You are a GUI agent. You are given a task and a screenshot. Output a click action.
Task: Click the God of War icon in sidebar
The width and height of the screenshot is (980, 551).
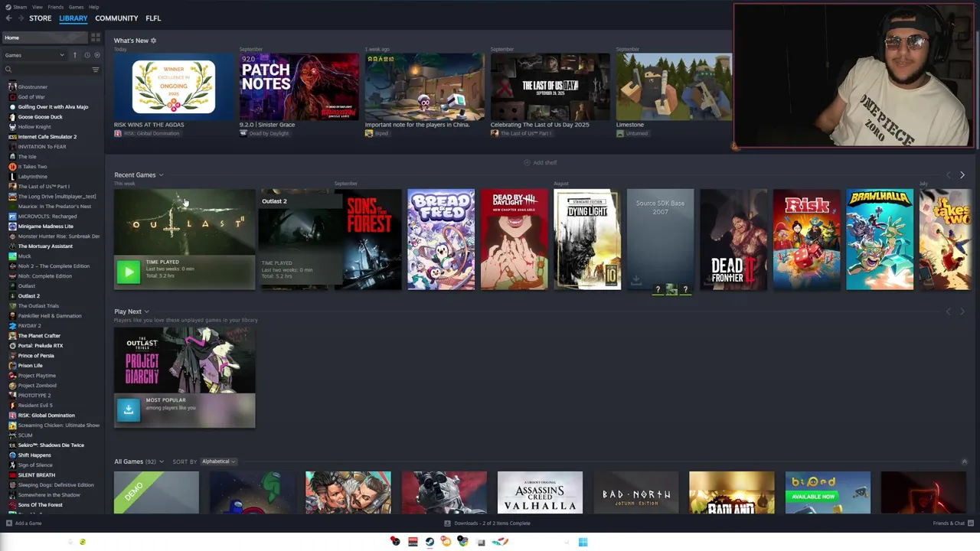12,97
